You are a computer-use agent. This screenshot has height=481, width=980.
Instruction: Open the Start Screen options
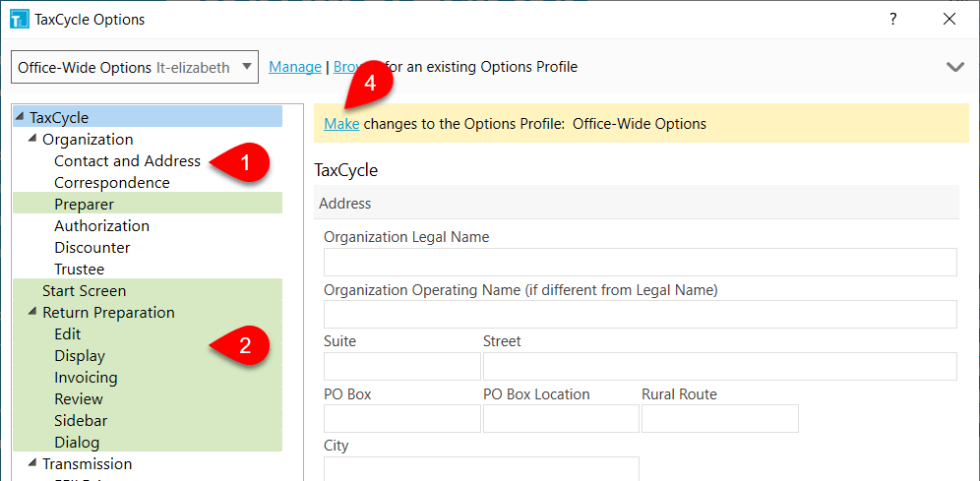pyautogui.click(x=84, y=291)
